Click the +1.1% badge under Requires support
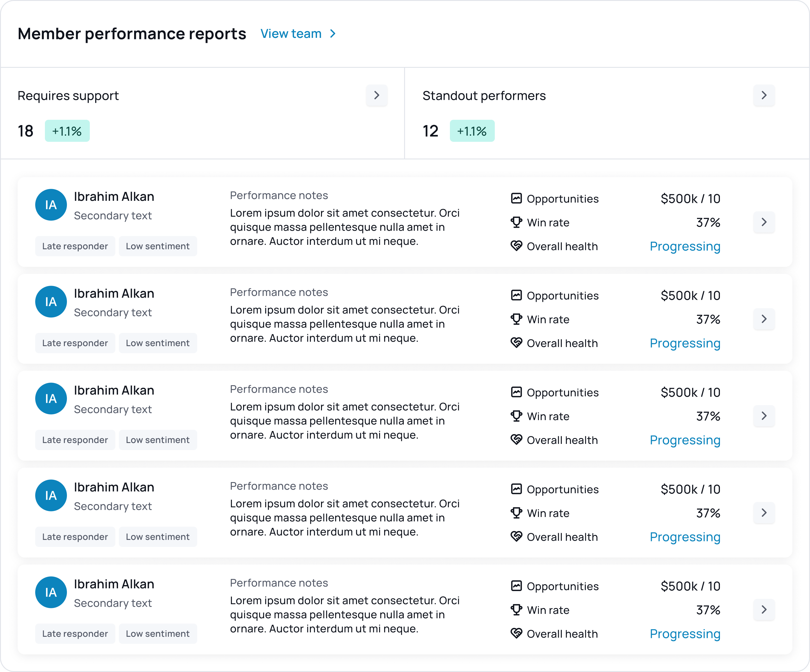Viewport: 810px width, 672px height. coord(67,131)
